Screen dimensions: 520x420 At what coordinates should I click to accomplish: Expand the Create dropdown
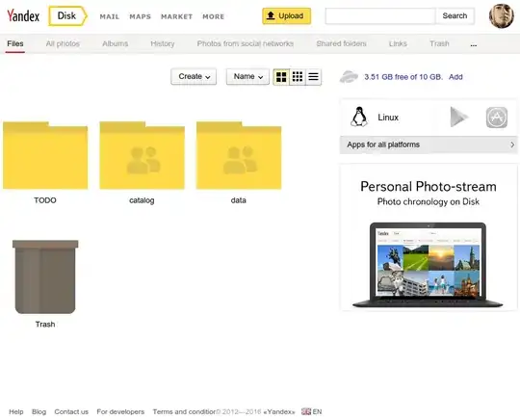(x=194, y=77)
